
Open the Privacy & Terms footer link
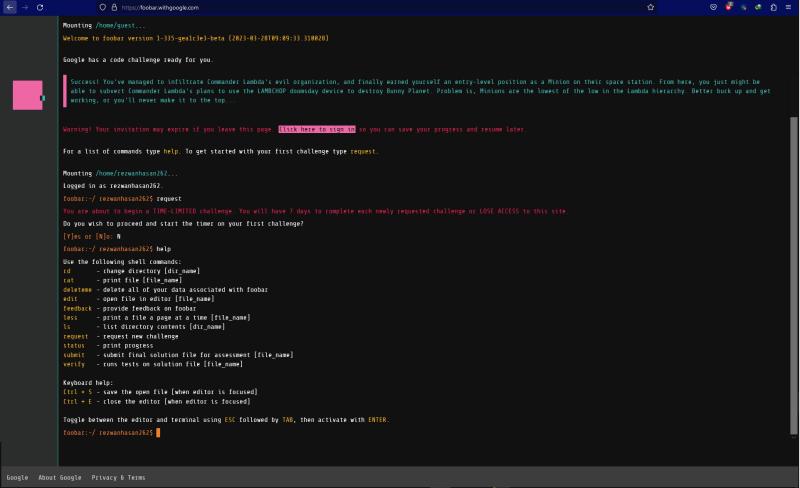[x=118, y=477]
